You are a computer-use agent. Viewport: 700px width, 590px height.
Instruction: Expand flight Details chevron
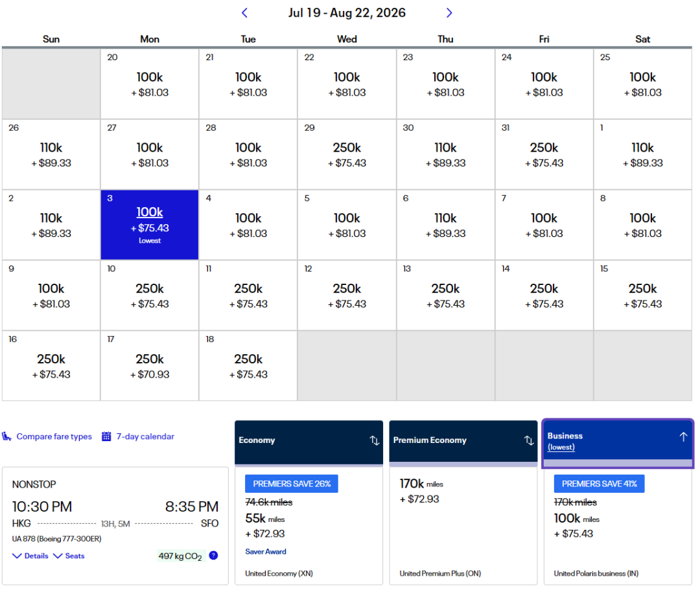pyautogui.click(x=17, y=556)
